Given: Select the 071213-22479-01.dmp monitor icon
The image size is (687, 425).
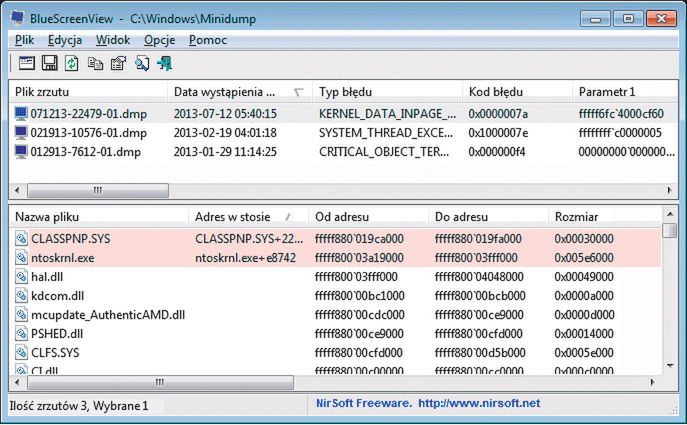Looking at the screenshot, I should [21, 113].
